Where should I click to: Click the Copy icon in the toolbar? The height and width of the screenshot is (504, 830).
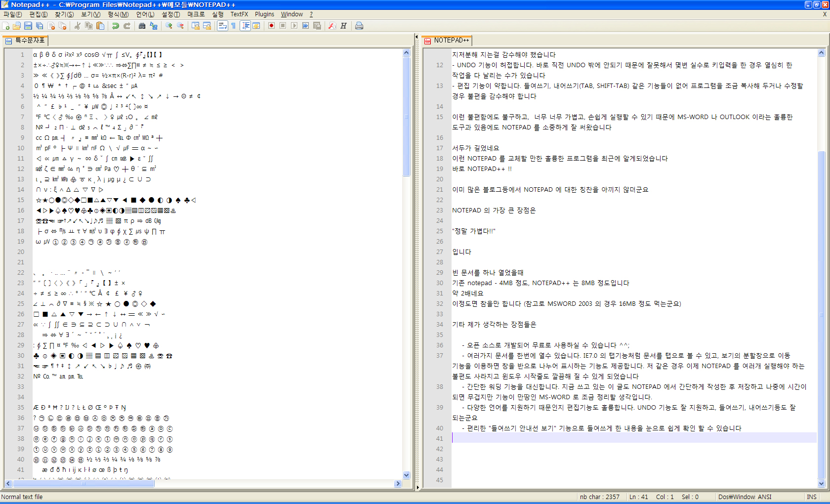pyautogui.click(x=89, y=26)
